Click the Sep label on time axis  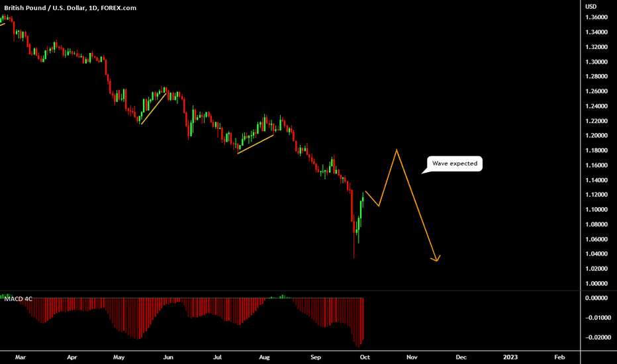point(316,357)
